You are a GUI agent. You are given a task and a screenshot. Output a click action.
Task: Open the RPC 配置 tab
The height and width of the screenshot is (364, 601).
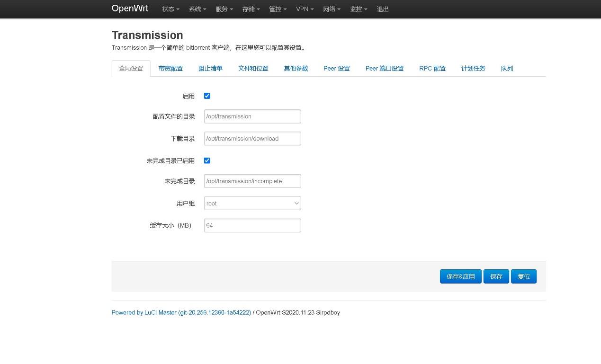point(432,68)
